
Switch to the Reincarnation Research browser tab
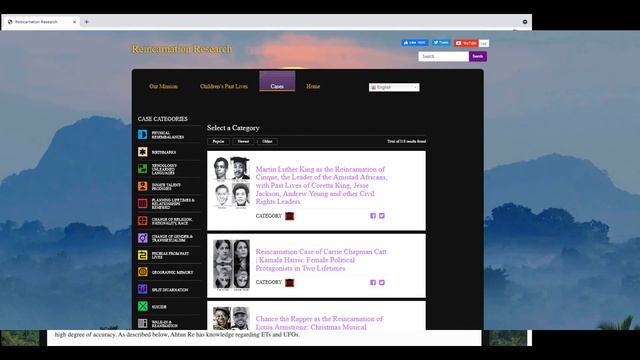click(40, 22)
